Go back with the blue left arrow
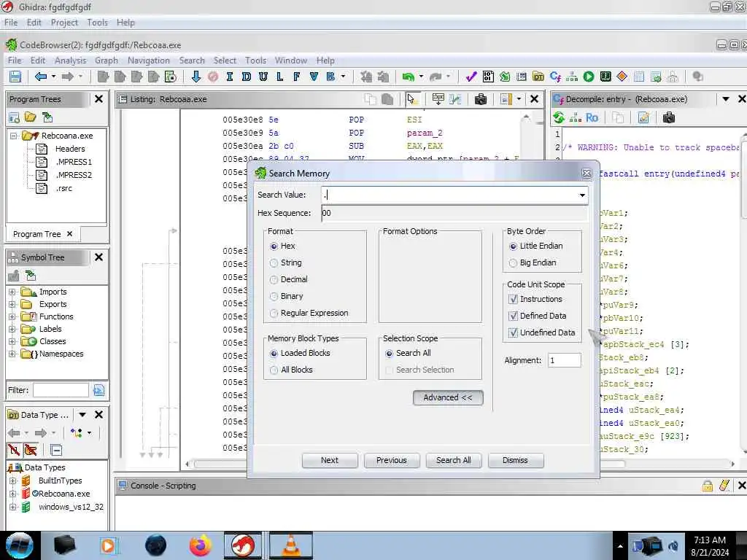The width and height of the screenshot is (747, 560). [x=41, y=77]
